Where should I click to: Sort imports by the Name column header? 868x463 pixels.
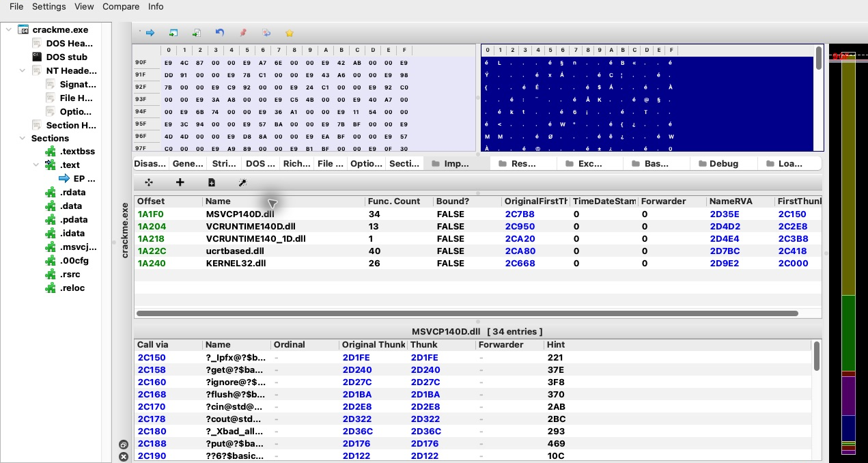coord(283,201)
